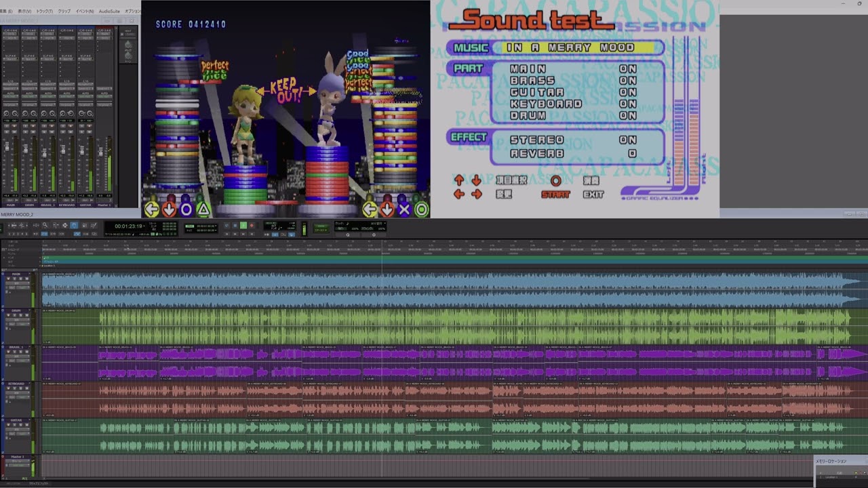Click the 演奏 button in Sound test window
The height and width of the screenshot is (488, 868).
point(591,181)
